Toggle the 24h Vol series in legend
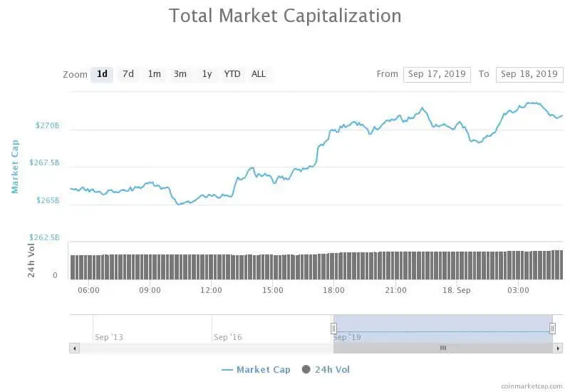 [x=326, y=369]
